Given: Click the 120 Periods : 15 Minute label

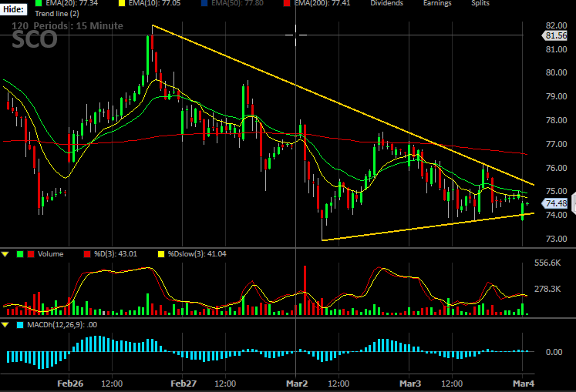Looking at the screenshot, I should coord(67,26).
